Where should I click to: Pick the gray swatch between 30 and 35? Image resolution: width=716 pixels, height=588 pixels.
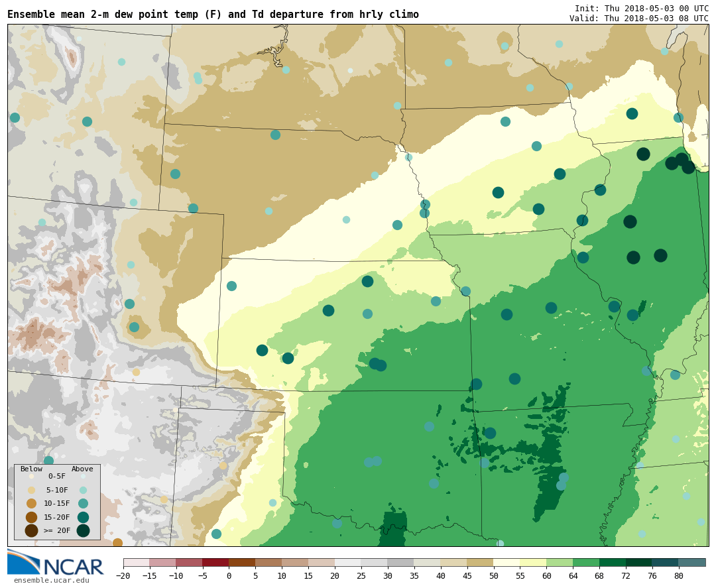click(401, 562)
